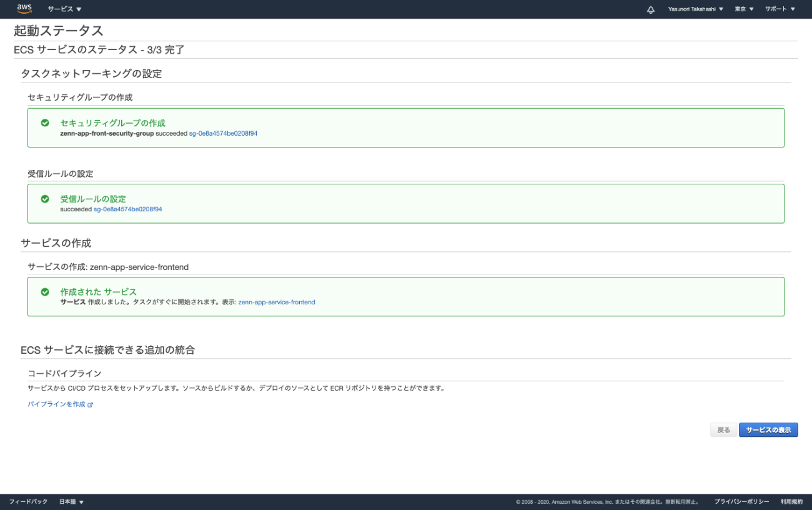
Task: Open the サービス menu
Action: point(61,9)
